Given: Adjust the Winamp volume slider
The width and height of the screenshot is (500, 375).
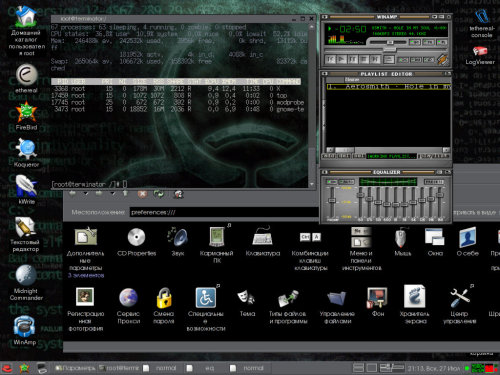Looking at the screenshot, I should pos(388,42).
